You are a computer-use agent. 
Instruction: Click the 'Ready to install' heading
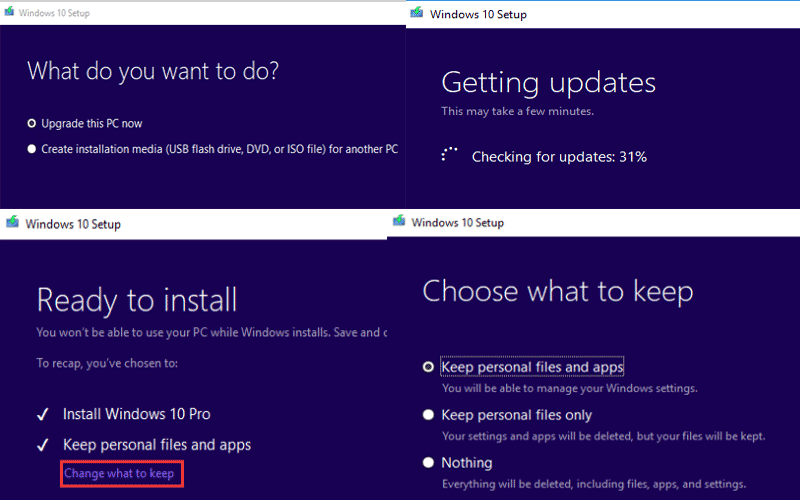(137, 299)
